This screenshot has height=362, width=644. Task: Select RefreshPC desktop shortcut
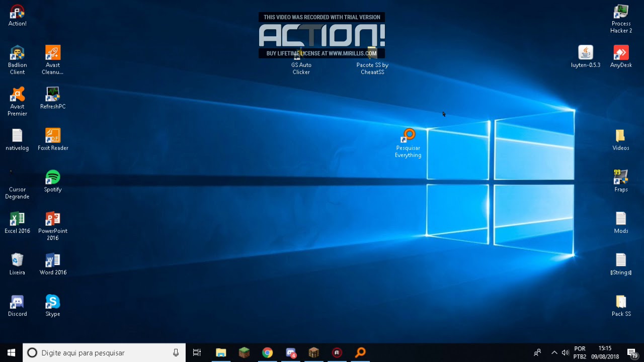click(x=53, y=98)
